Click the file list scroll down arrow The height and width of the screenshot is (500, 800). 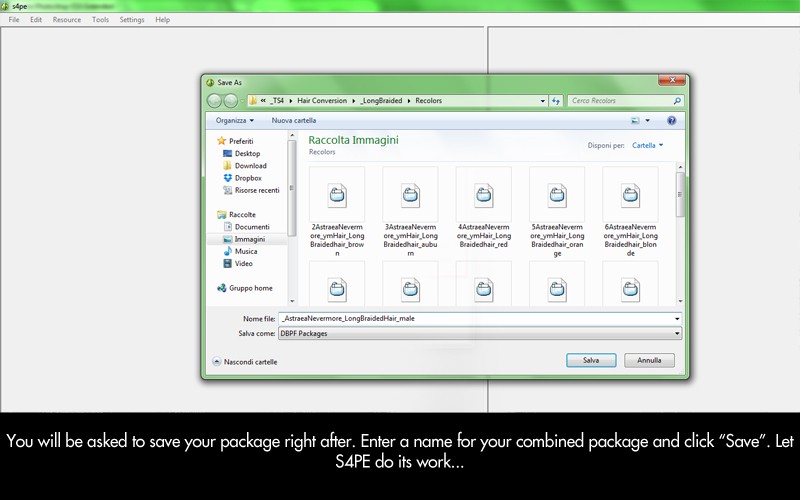[x=680, y=301]
